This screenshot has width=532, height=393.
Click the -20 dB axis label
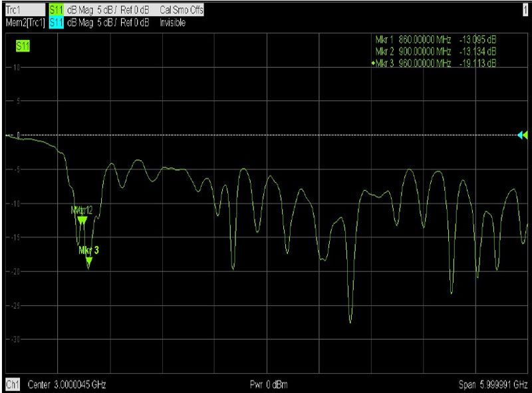(15, 271)
